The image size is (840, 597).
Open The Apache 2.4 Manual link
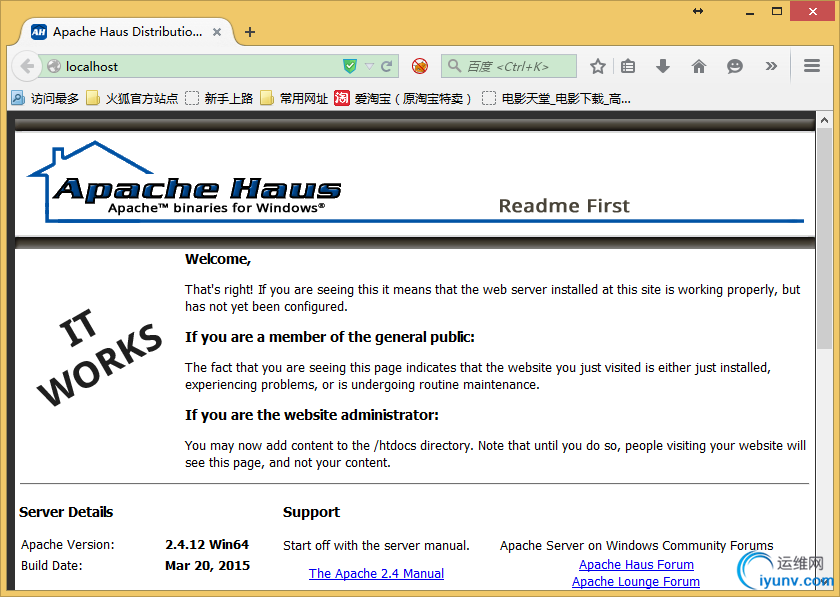pos(376,573)
